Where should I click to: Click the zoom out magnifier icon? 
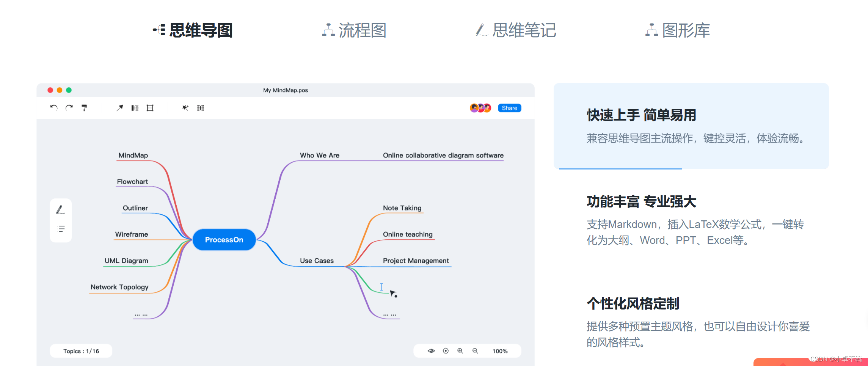click(x=475, y=351)
